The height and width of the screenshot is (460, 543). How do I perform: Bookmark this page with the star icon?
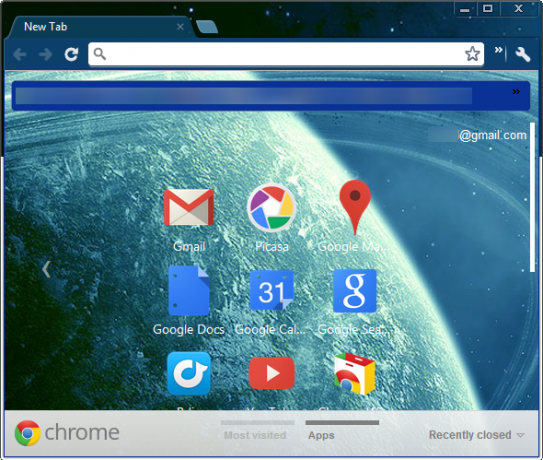[472, 54]
